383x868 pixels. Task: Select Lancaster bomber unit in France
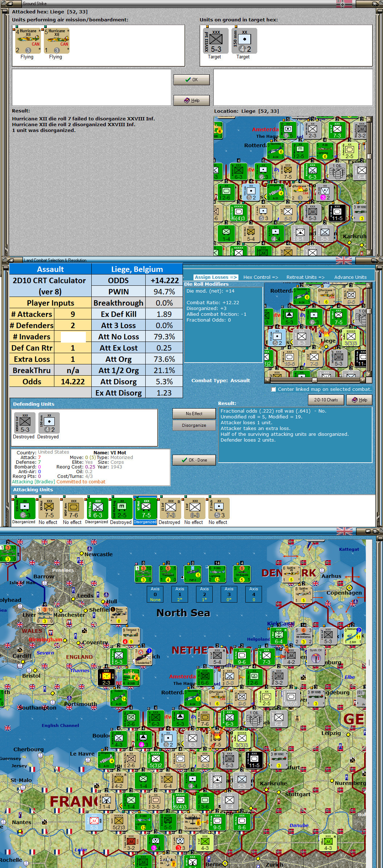tap(192, 822)
